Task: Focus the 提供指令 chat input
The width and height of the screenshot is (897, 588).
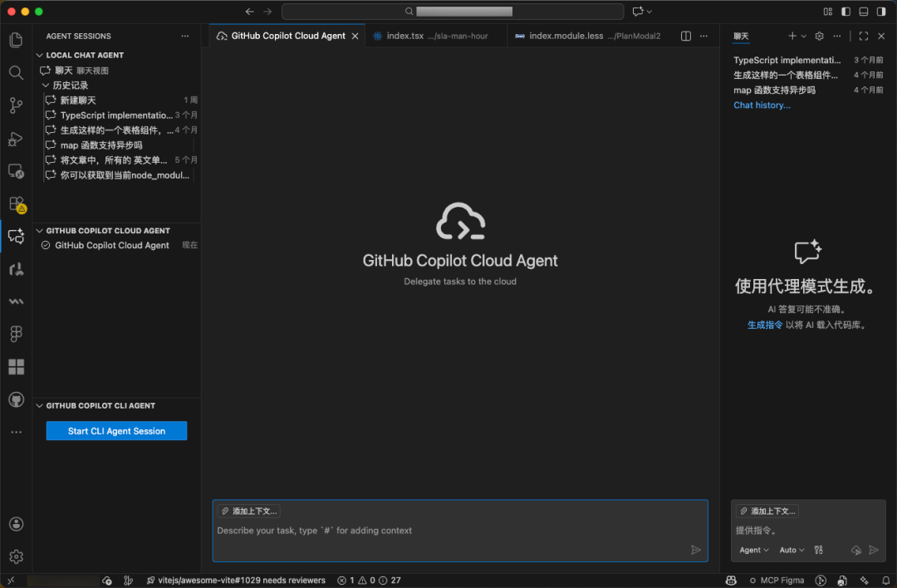Action: tap(808, 531)
